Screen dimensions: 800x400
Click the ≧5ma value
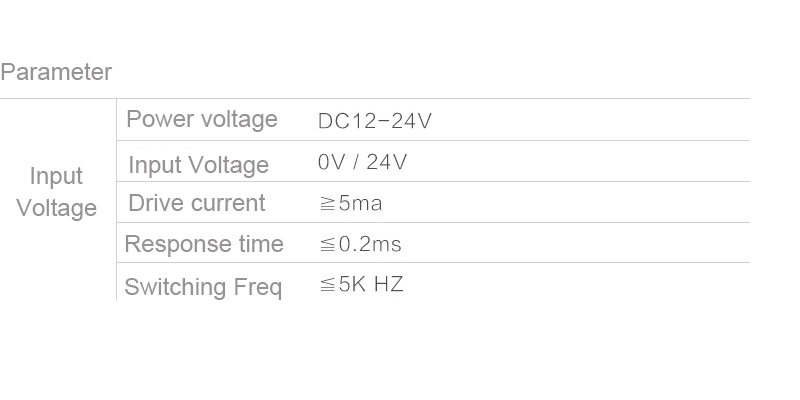coord(351,204)
